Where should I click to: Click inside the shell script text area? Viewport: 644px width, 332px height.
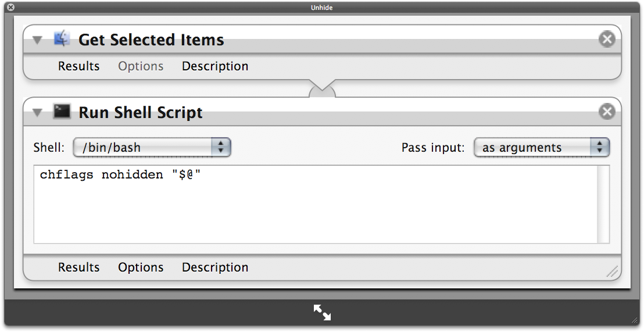point(316,204)
